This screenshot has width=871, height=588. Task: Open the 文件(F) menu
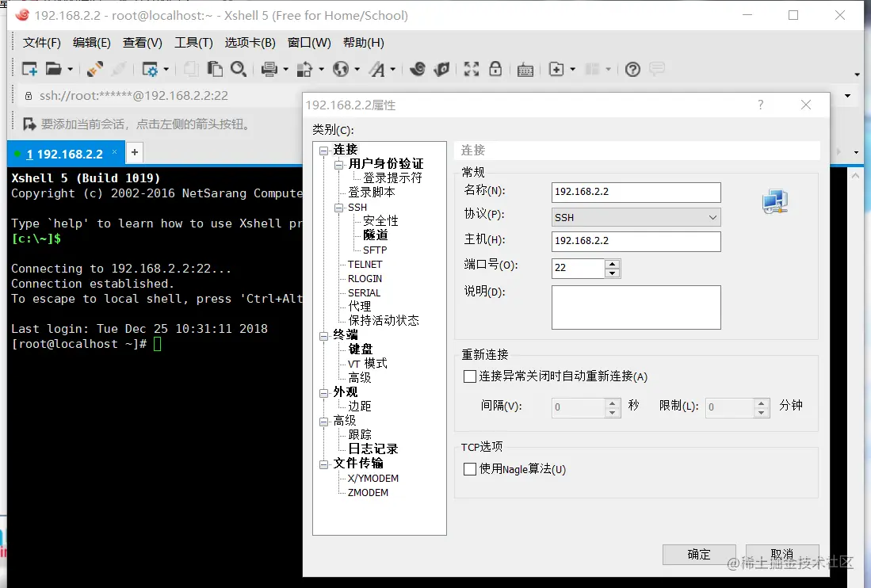42,43
